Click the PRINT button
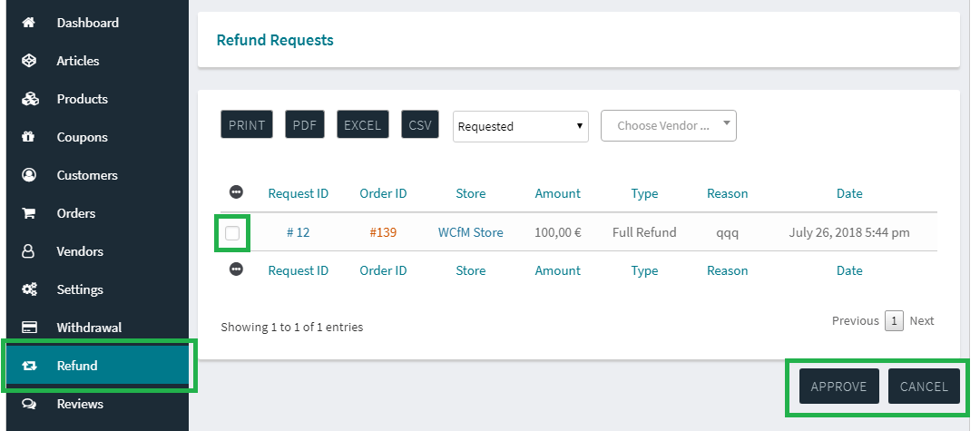 pyautogui.click(x=247, y=125)
